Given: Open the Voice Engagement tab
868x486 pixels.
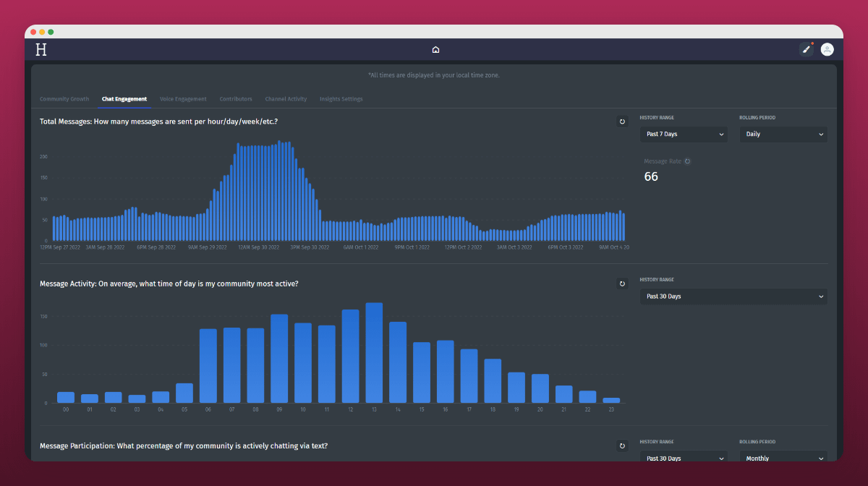Looking at the screenshot, I should (183, 99).
